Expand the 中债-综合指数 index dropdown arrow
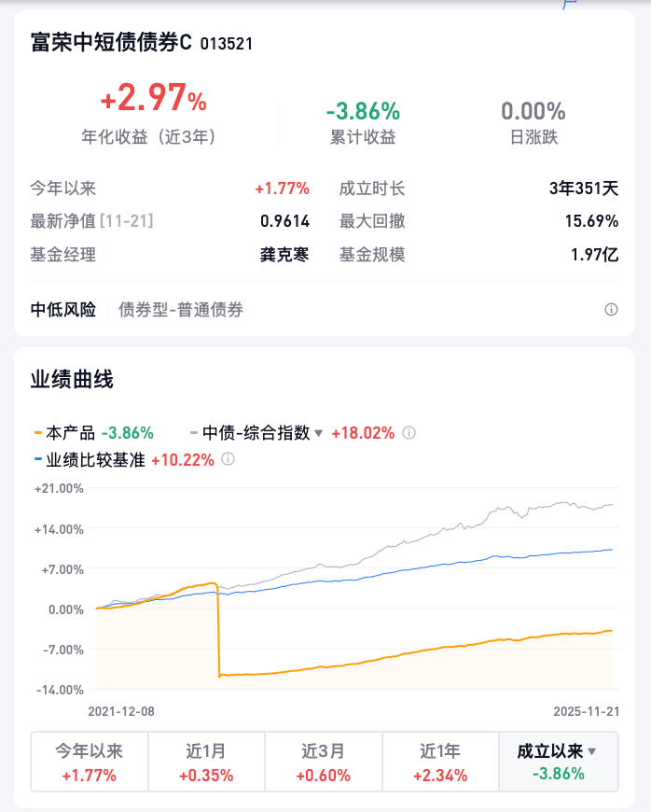The image size is (651, 812). click(x=318, y=433)
